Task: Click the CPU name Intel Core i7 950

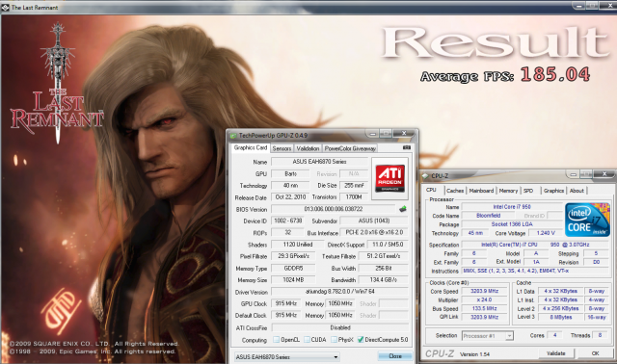Action: [x=512, y=207]
